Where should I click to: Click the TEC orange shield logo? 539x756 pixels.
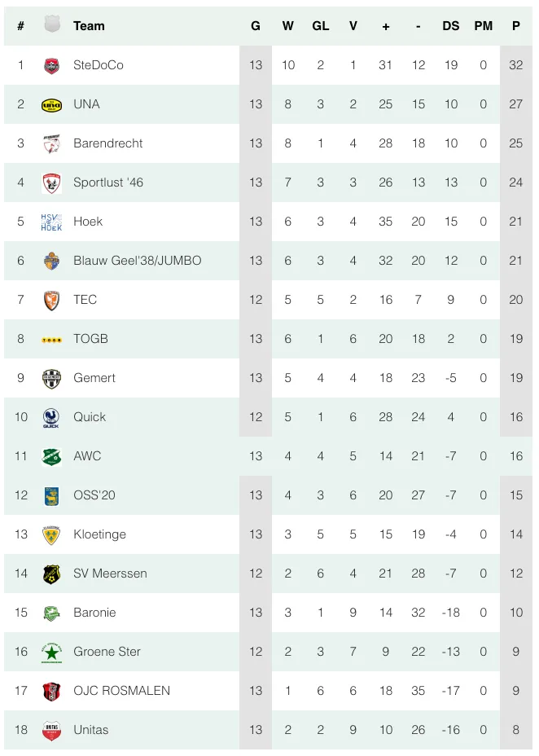click(x=51, y=301)
